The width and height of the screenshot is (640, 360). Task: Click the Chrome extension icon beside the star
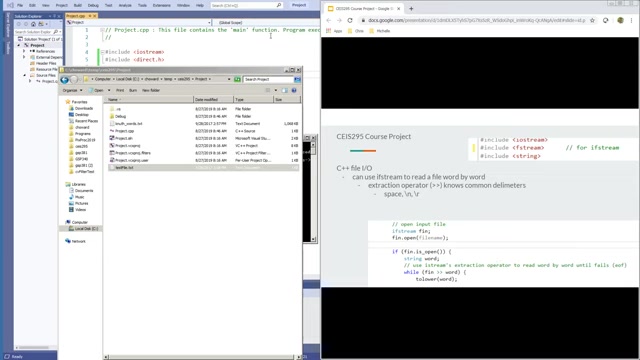pos(606,20)
